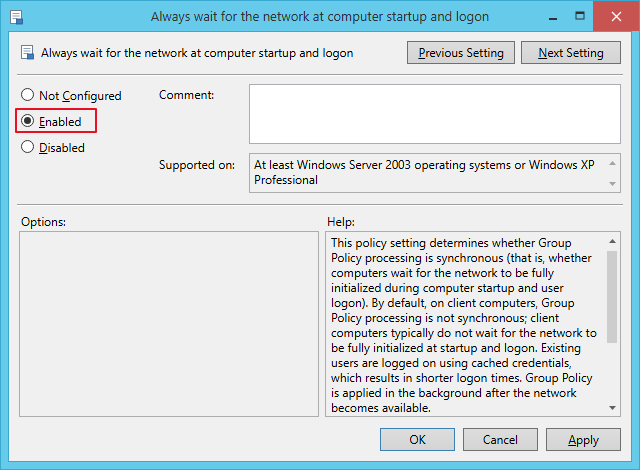This screenshot has width=640, height=470.
Task: Minimize the policy dialog window
Action: click(x=553, y=17)
